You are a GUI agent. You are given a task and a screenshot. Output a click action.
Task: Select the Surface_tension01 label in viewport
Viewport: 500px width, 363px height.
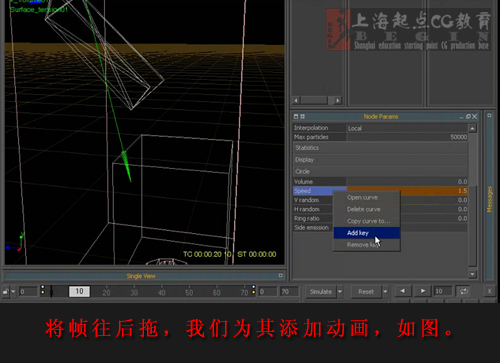pos(39,9)
